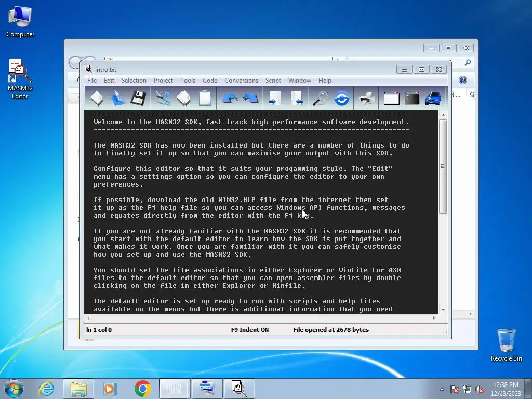The image size is (532, 399).
Task: Minimize the background Explorer window
Action: point(431,48)
